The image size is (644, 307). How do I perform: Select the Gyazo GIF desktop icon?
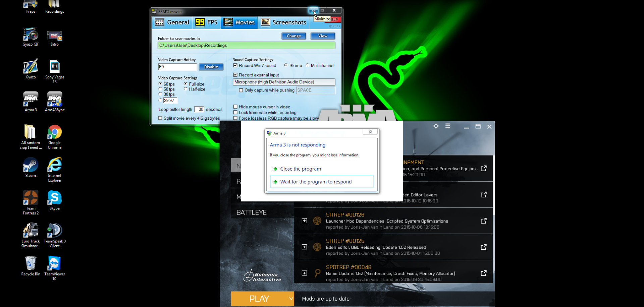pyautogui.click(x=31, y=37)
